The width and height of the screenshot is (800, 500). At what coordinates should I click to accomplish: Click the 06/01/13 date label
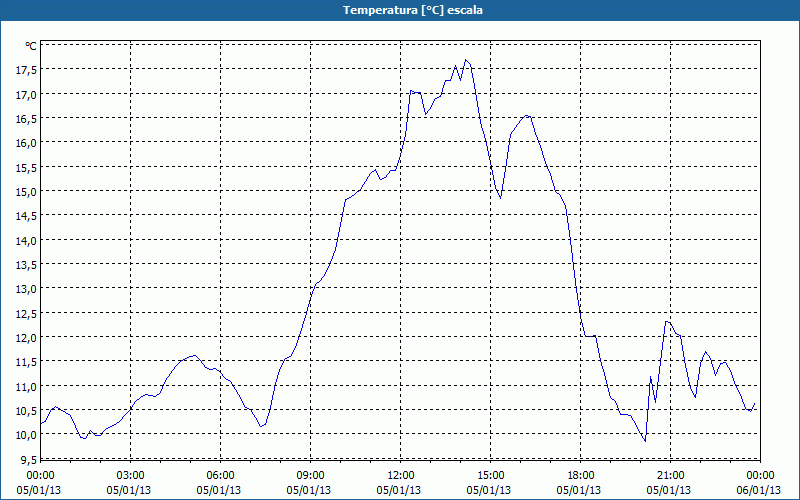760,490
